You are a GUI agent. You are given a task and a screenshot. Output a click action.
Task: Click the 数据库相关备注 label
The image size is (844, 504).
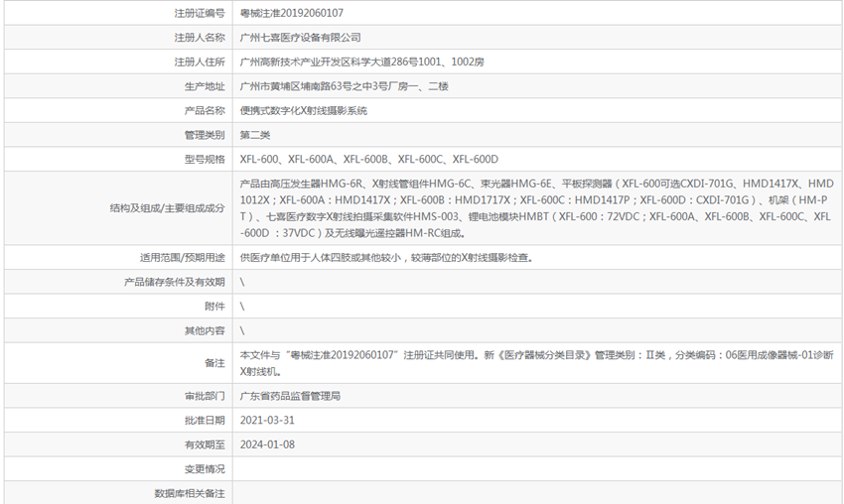[x=190, y=493]
